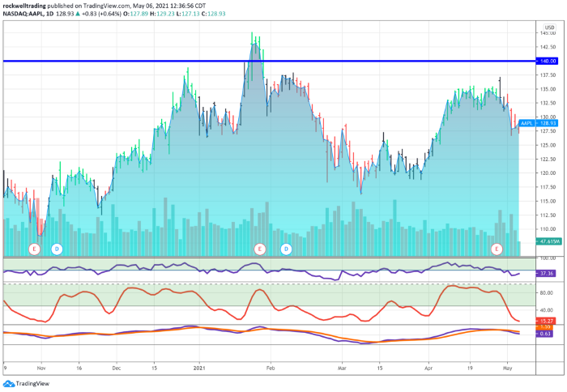Click the rockwelltrading author name
Screen dimensions: 567x392
point(24,6)
